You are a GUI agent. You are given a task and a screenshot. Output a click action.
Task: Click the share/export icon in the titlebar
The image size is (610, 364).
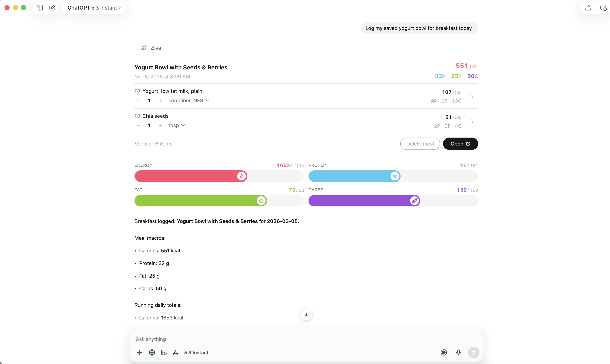tap(588, 8)
